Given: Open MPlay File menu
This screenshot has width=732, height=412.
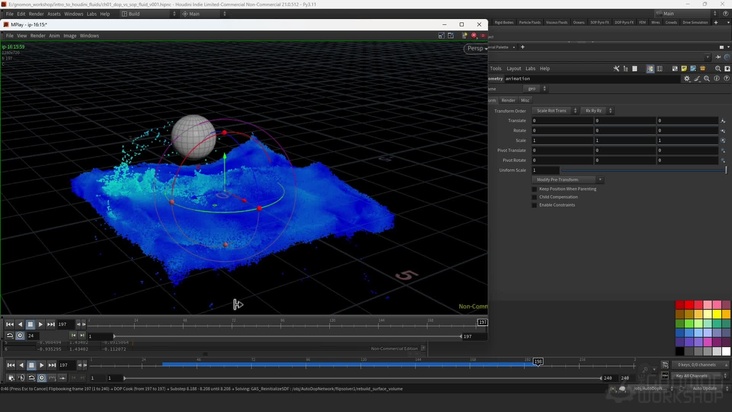Looking at the screenshot, I should tap(9, 35).
